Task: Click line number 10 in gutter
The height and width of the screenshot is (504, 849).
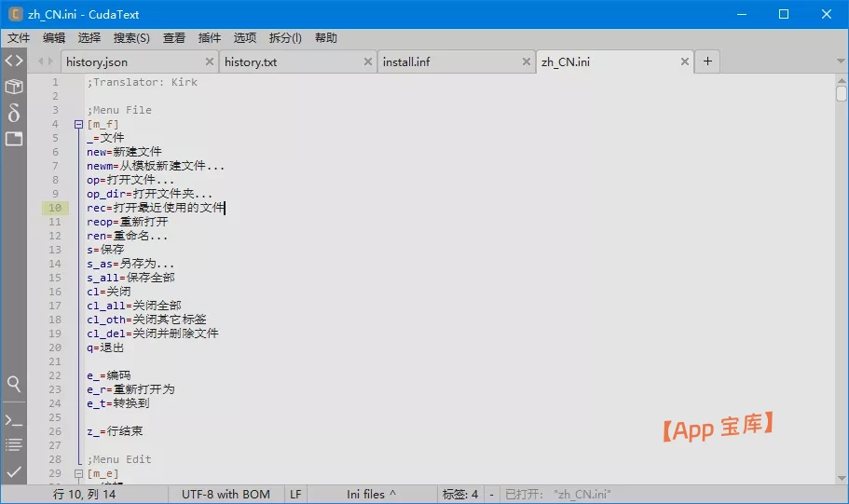Action: tap(55, 208)
